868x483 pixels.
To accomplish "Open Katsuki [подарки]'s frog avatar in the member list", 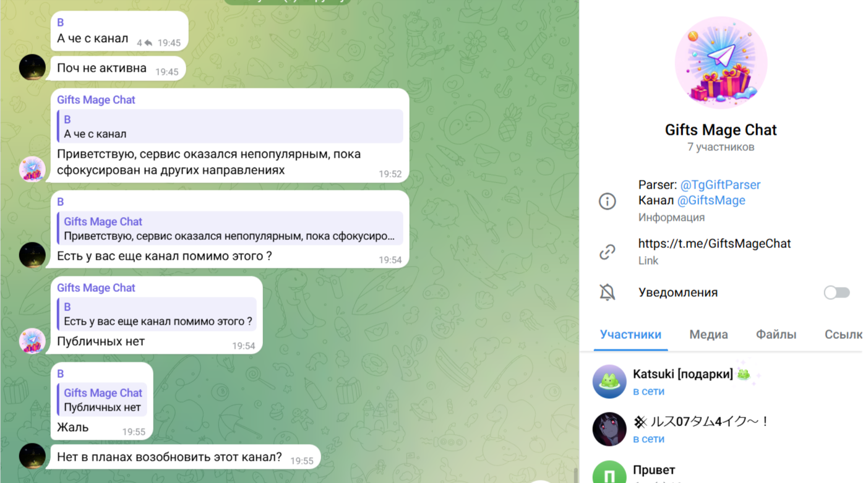I will coord(609,382).
